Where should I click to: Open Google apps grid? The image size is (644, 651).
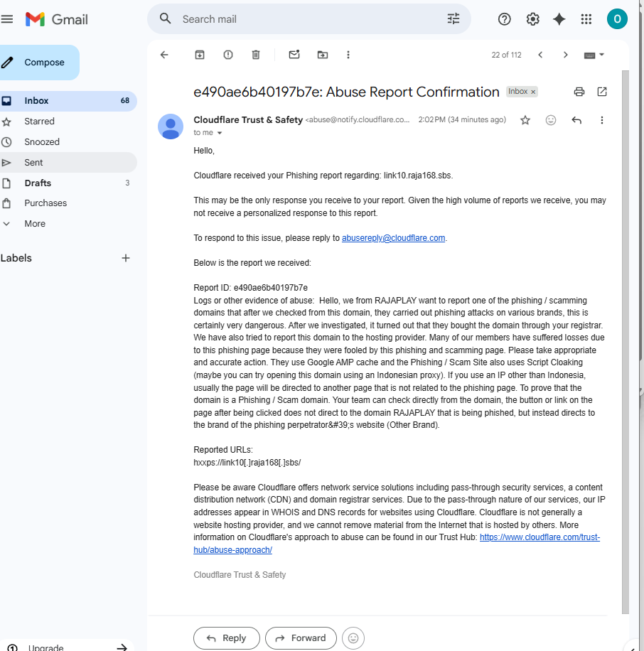point(586,19)
